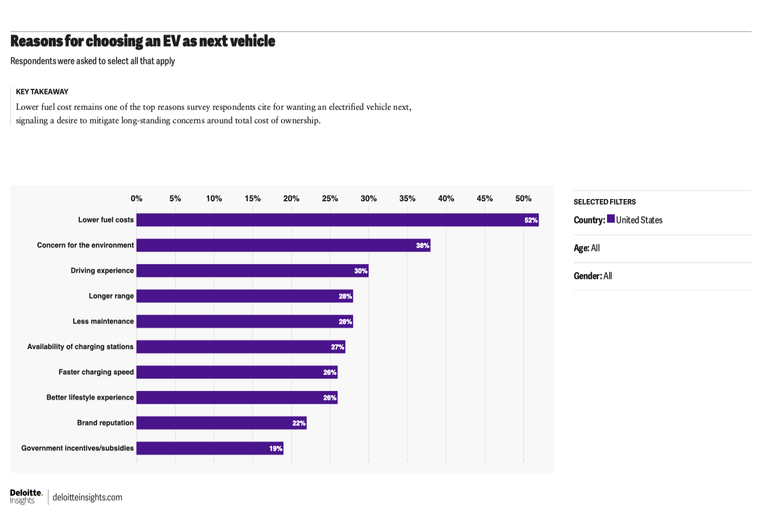Click the Government incentives/subsidies bar
762x532 pixels.
209,449
